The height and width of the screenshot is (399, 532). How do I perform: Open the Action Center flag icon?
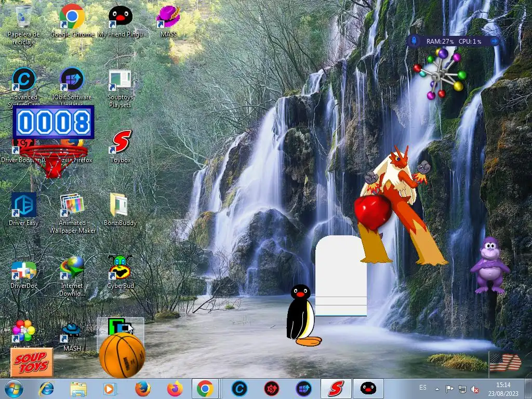pos(449,389)
